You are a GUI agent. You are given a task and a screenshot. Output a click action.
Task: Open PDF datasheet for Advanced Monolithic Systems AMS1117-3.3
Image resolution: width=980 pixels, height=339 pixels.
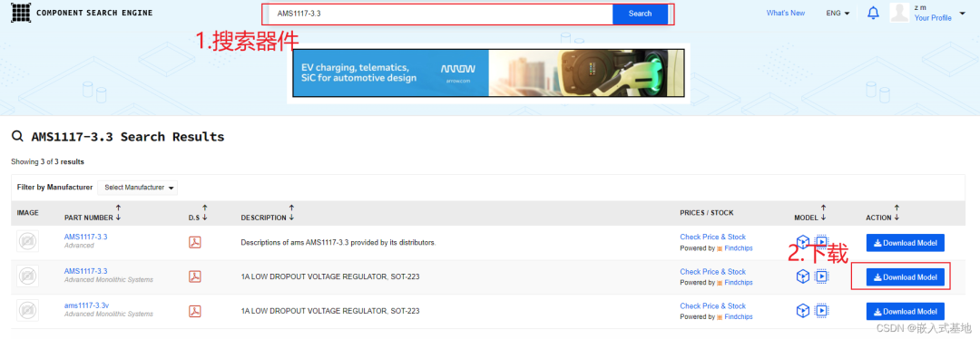[x=195, y=276]
